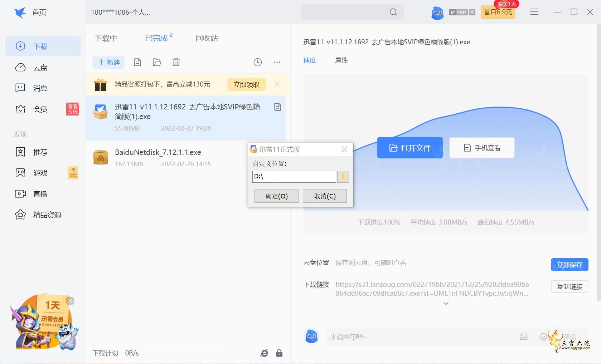Click the image attach icon in comment box
601x364 pixels.
click(x=523, y=337)
